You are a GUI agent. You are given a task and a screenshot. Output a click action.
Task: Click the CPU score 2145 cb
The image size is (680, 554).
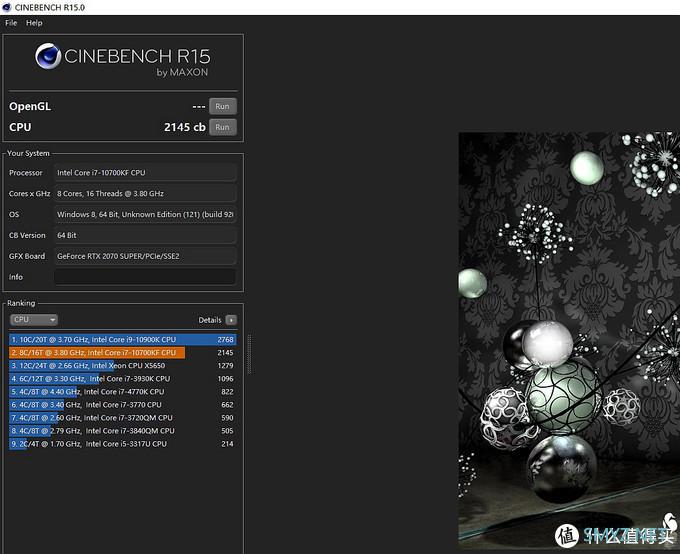click(x=185, y=127)
